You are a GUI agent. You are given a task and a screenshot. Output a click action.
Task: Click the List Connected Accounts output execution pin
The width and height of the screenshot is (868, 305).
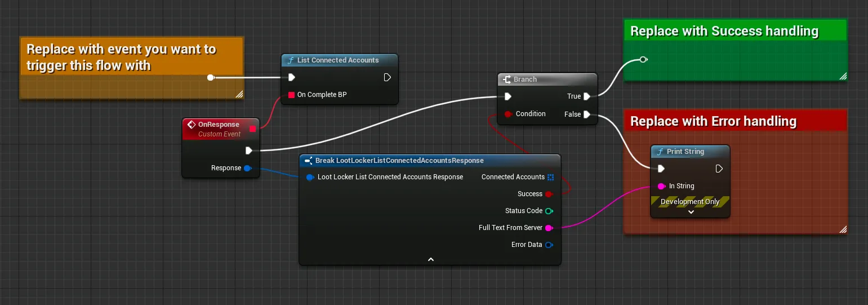point(388,77)
